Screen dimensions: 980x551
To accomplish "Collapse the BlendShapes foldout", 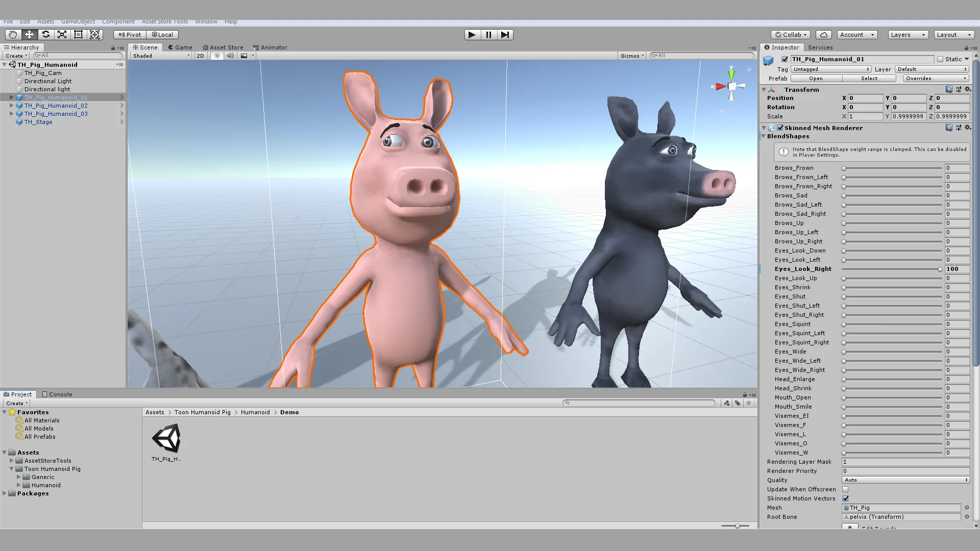I will click(x=764, y=136).
